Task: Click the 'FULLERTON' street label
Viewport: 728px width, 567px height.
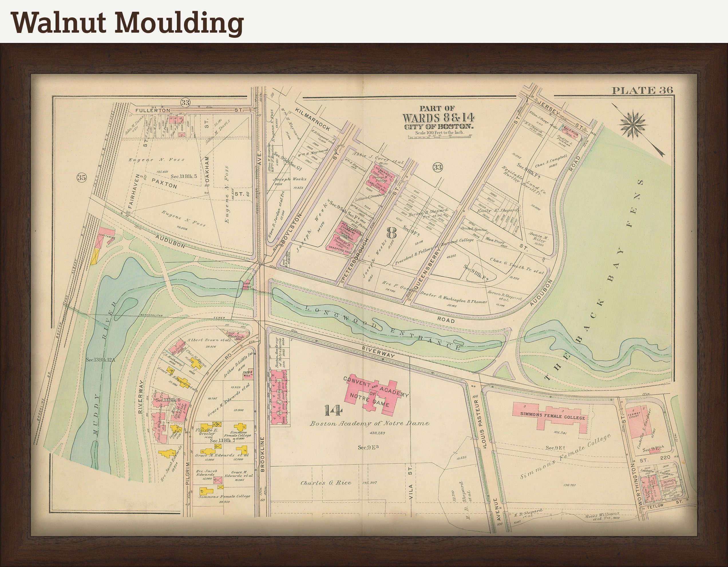Action: pos(153,110)
